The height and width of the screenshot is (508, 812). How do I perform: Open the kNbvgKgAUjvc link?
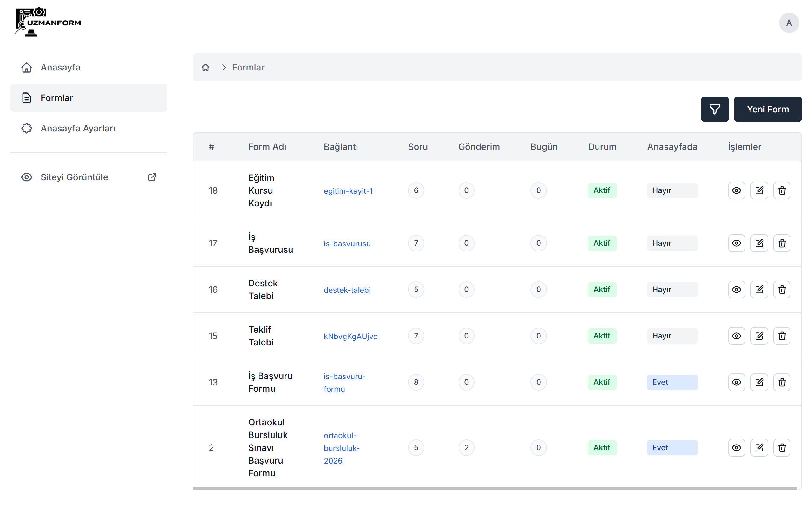click(x=350, y=336)
